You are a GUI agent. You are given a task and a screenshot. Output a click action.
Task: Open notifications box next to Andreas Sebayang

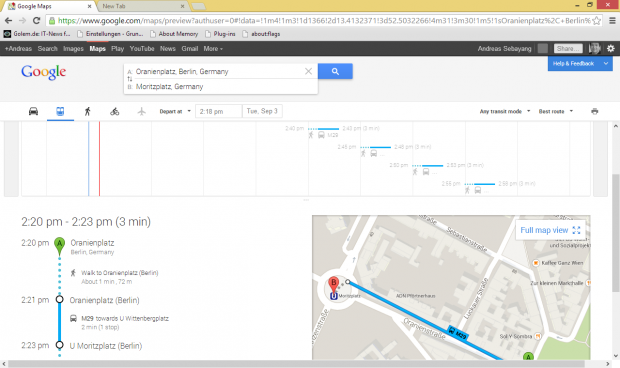coord(543,49)
